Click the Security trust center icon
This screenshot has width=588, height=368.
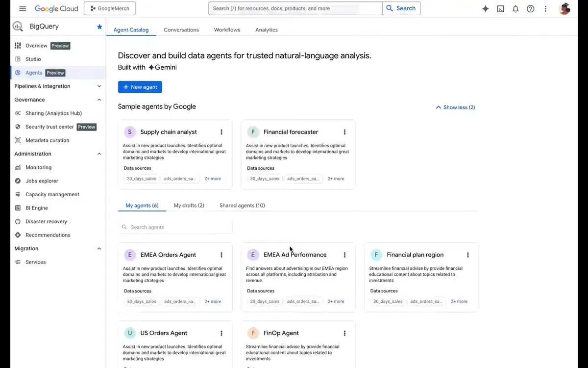18,127
